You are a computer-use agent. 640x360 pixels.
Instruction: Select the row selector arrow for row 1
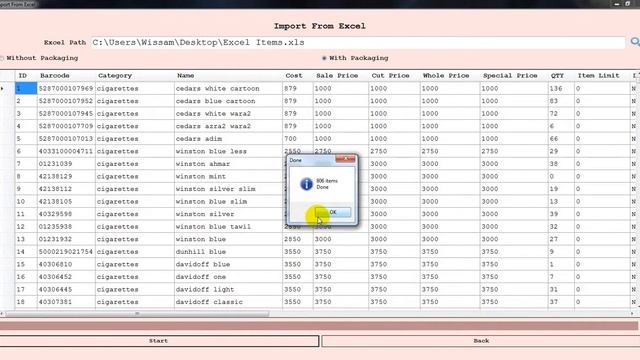point(7,88)
